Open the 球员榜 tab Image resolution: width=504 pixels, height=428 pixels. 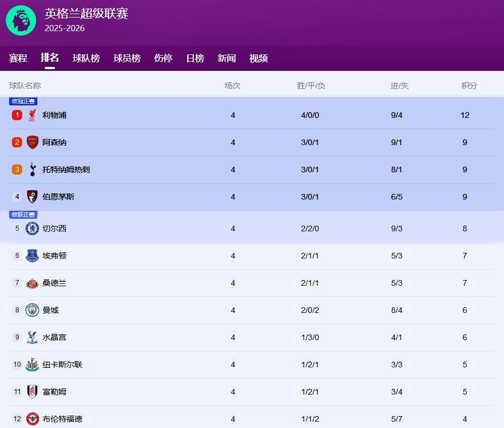(x=127, y=58)
